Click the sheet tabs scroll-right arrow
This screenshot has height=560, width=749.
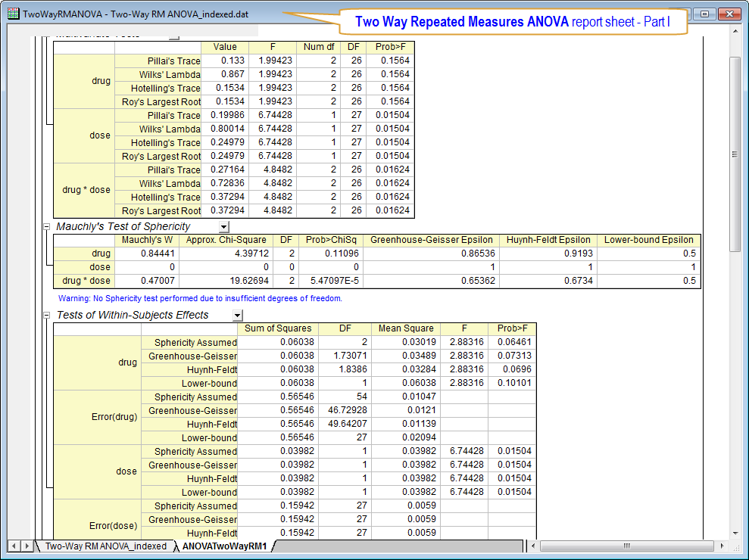pyautogui.click(x=27, y=546)
